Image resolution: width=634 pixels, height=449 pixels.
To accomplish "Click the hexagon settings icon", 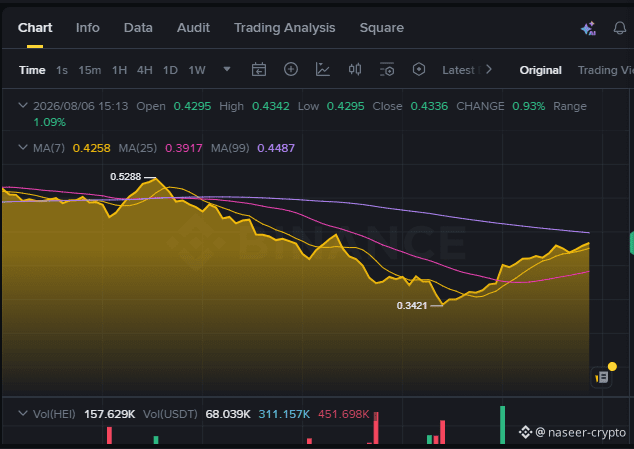I will pyautogui.click(x=419, y=70).
